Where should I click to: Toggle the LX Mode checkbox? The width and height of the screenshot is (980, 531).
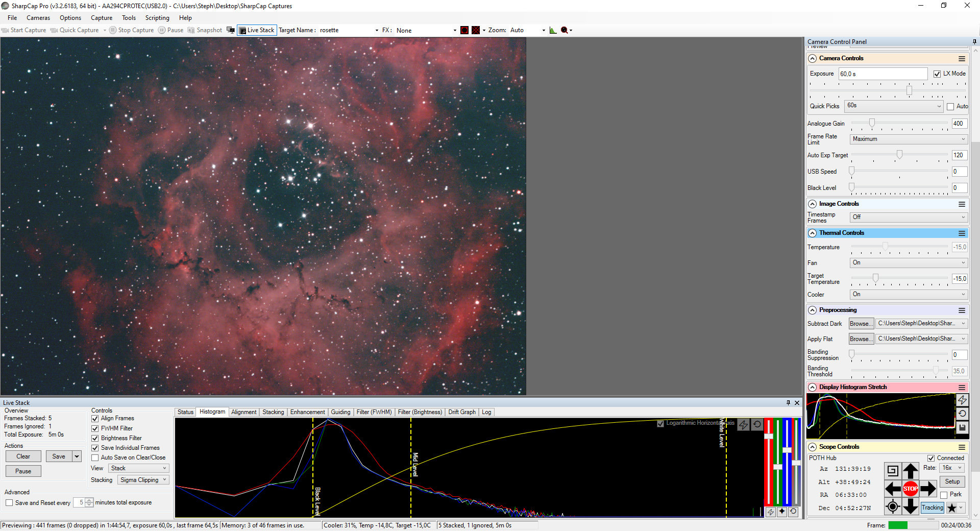point(937,74)
